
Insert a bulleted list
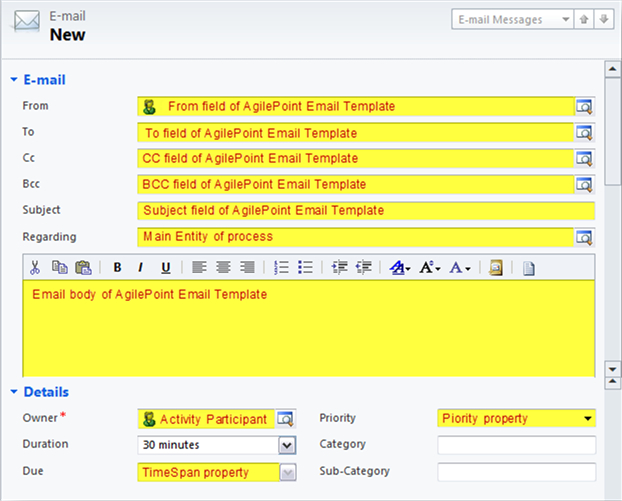click(306, 267)
